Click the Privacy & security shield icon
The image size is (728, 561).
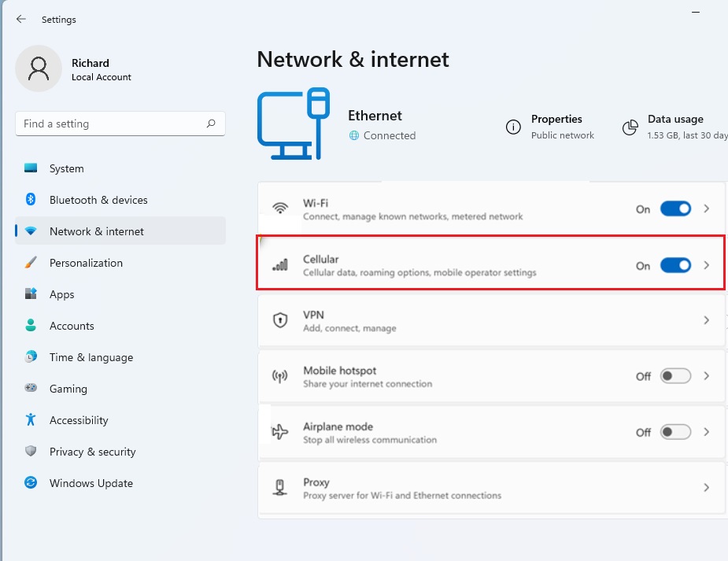(x=31, y=452)
